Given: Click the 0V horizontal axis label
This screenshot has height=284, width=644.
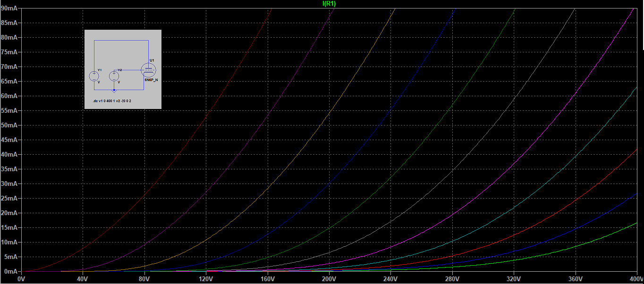Looking at the screenshot, I should pos(21,279).
